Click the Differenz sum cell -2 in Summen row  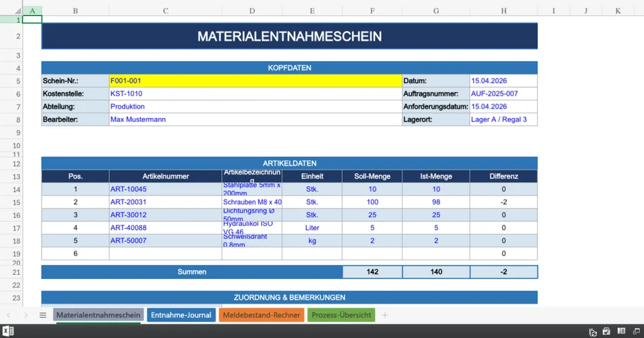(x=504, y=272)
